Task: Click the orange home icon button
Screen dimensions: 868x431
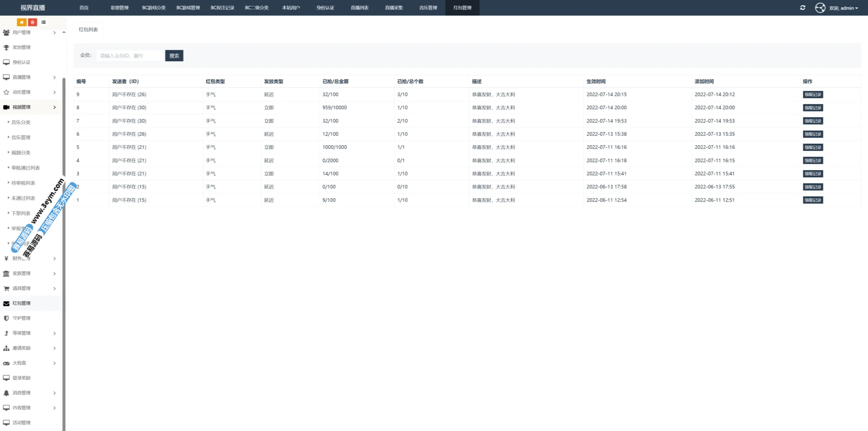Action: pos(22,22)
